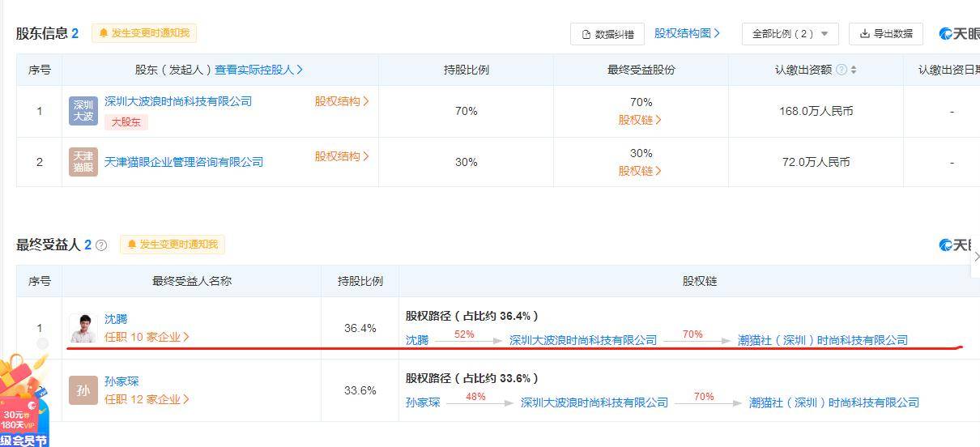The width and height of the screenshot is (980, 447).
Task: Click 潮猫社(深圳) in 沈腾 equity path
Action: tap(823, 340)
